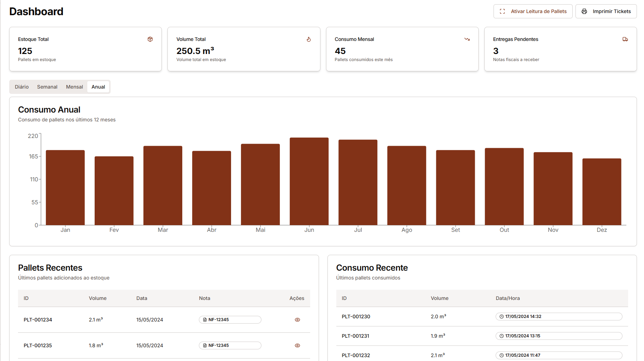This screenshot has width=644, height=361.
Task: Click the flame icon on Volume Total card
Action: 309,39
